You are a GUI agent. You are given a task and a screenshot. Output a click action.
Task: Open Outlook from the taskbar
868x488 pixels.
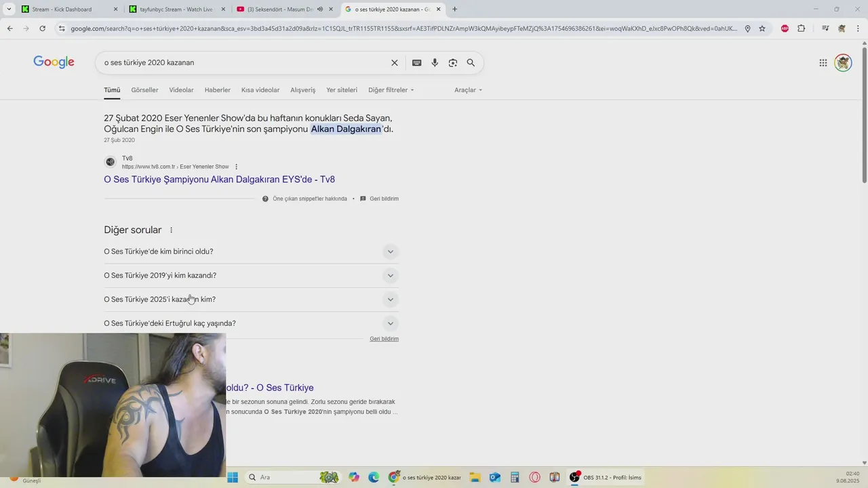point(495,477)
